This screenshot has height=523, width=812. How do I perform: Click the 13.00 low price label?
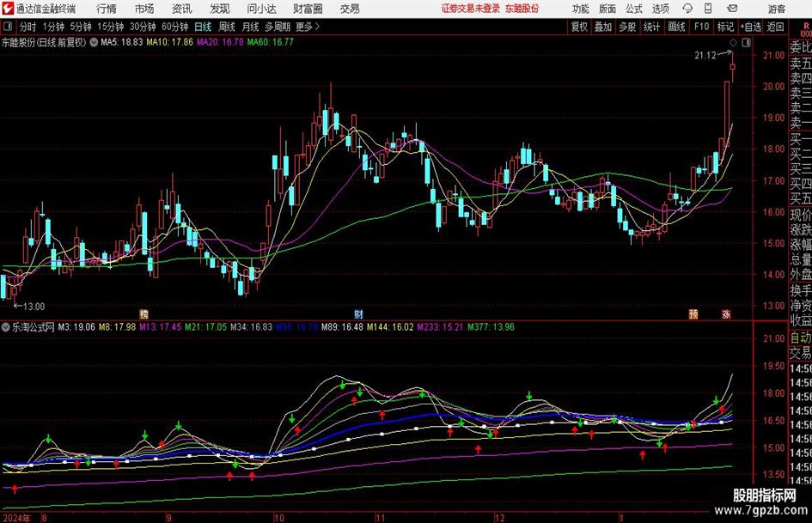(x=34, y=307)
